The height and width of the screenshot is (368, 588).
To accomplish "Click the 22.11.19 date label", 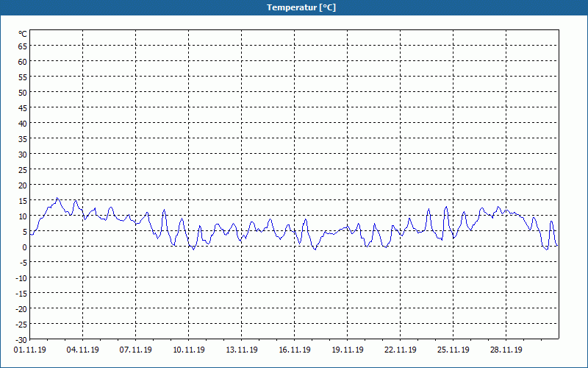I will pyautogui.click(x=400, y=350).
